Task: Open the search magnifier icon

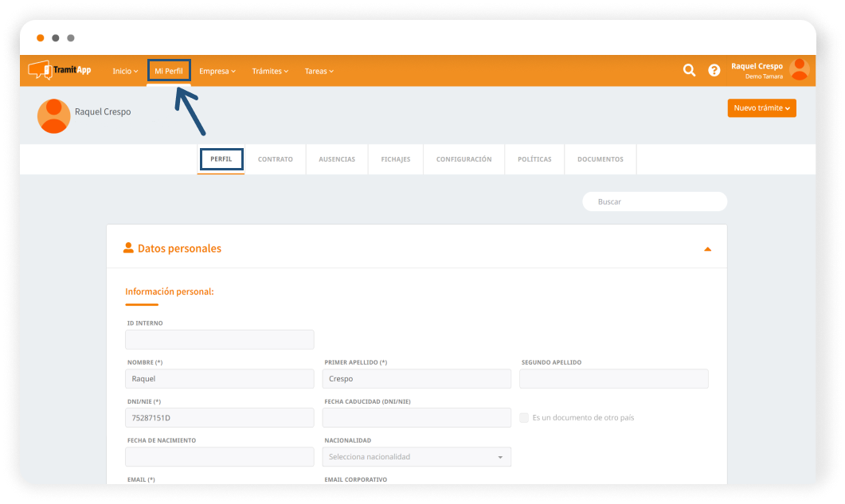Action: tap(689, 70)
